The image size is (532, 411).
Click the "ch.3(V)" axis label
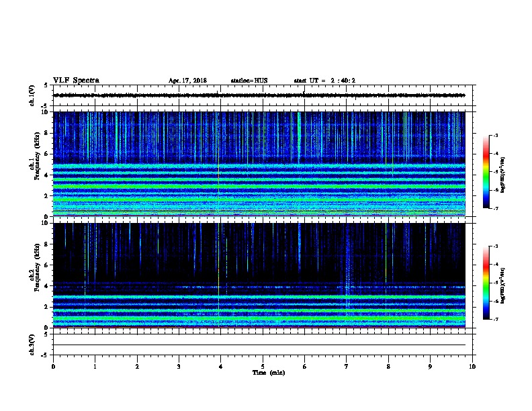click(x=32, y=345)
